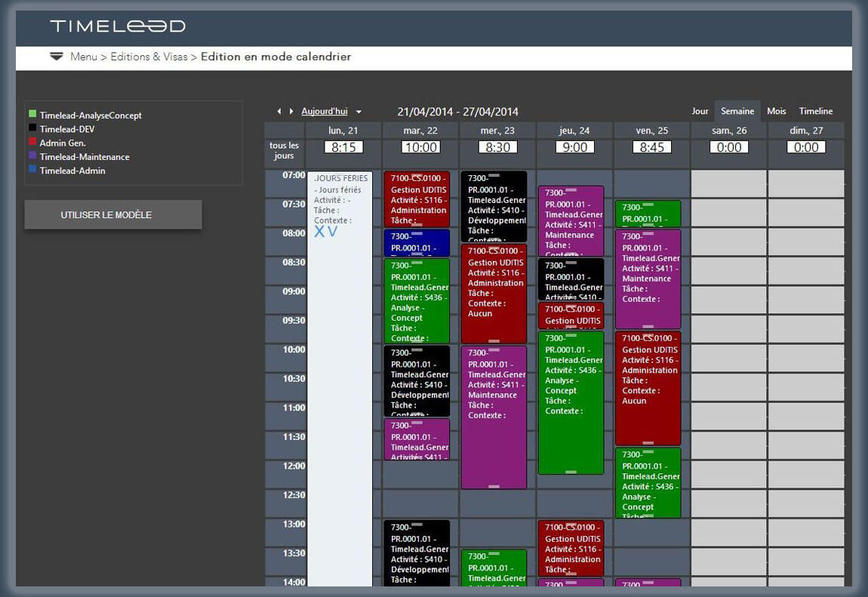868x597 pixels.
Task: Open Tuesday's purple S411 event at 11:15
Action: pos(417,439)
